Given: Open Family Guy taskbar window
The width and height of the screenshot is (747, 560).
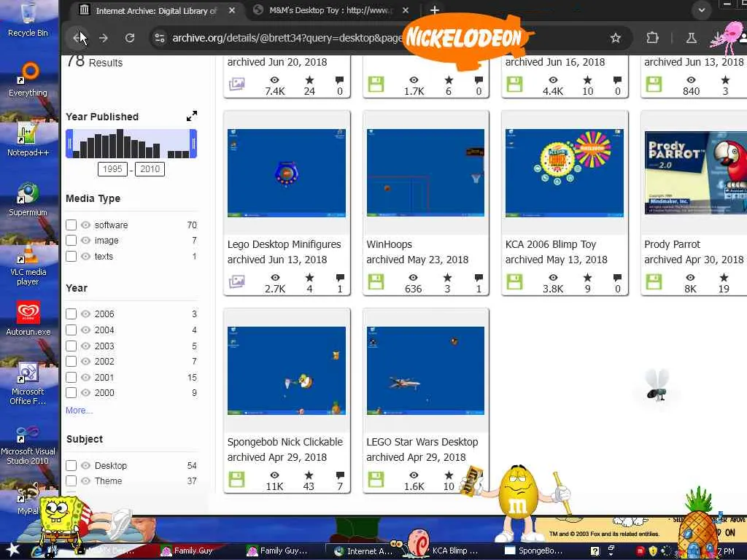Looking at the screenshot, I should pos(187,551).
